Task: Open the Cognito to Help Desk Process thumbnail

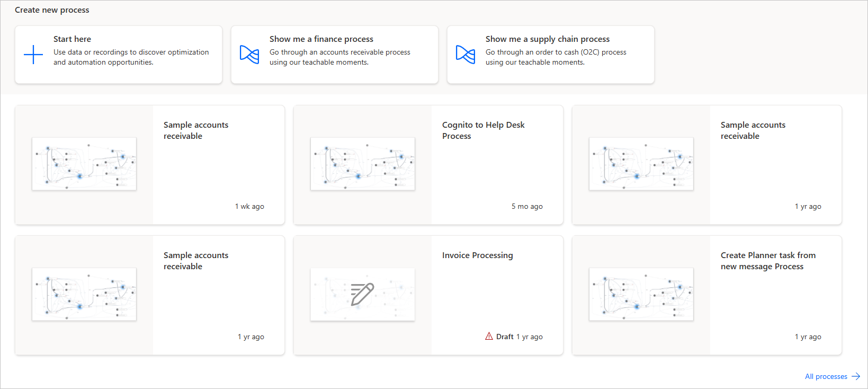Action: [x=362, y=164]
